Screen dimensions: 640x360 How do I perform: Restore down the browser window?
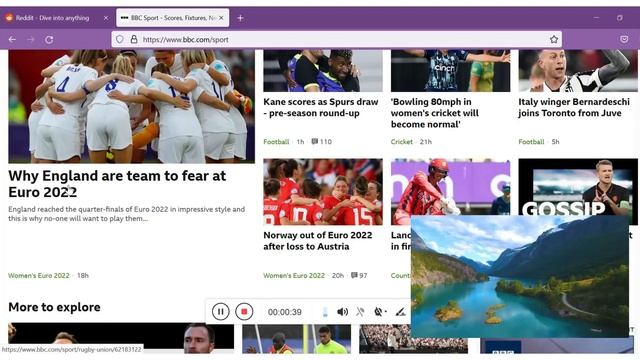pyautogui.click(x=620, y=18)
